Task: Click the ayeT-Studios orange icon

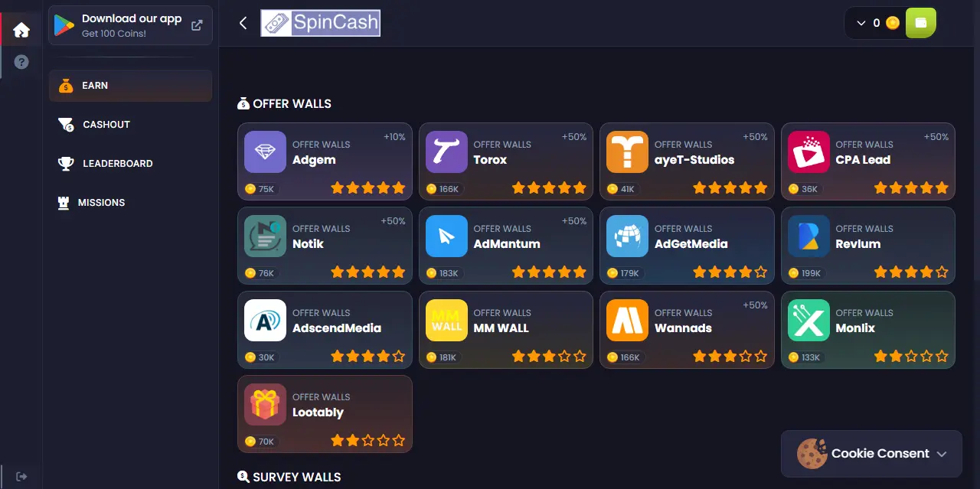Action: click(x=627, y=152)
